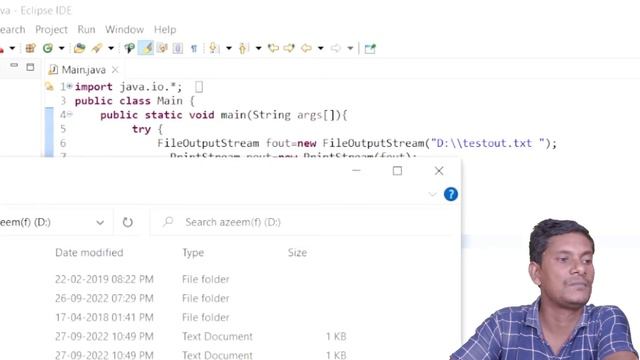Select the row dated 26-09-2022 07:29 PM

200,298
